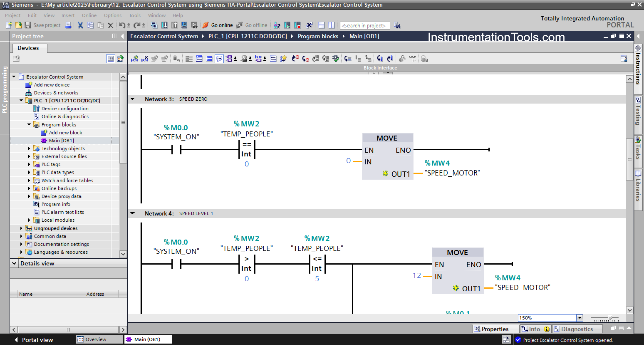Expand the Technology objects folder
Image resolution: width=644 pixels, height=345 pixels.
pos(29,148)
